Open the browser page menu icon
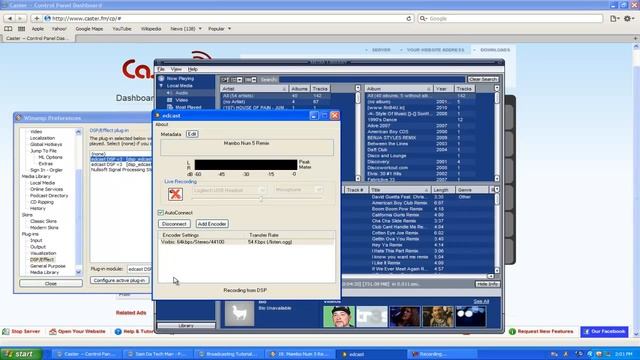 click(x=614, y=18)
